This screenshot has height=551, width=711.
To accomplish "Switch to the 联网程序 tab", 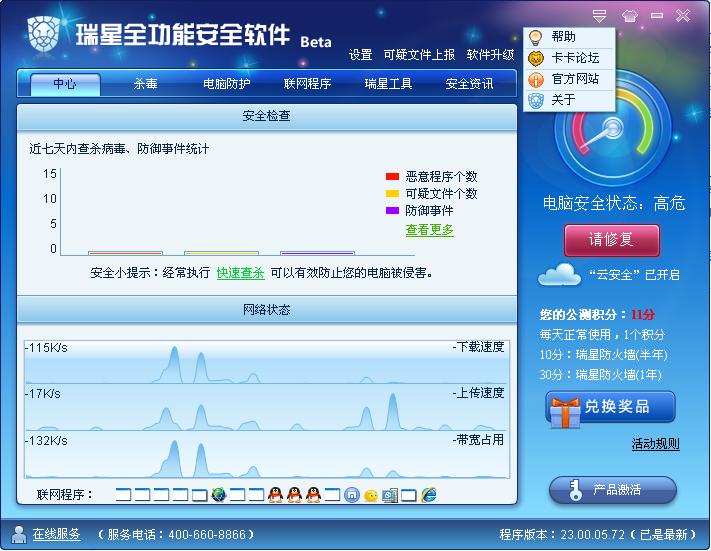I will pyautogui.click(x=307, y=84).
